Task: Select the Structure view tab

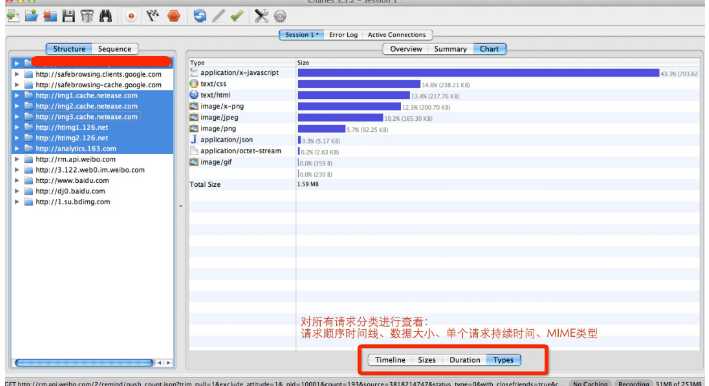Action: [69, 49]
